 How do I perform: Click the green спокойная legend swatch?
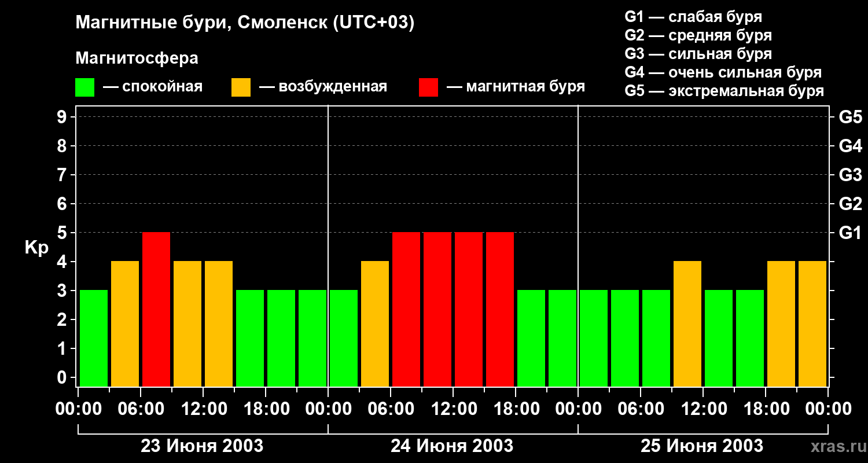tap(84, 87)
